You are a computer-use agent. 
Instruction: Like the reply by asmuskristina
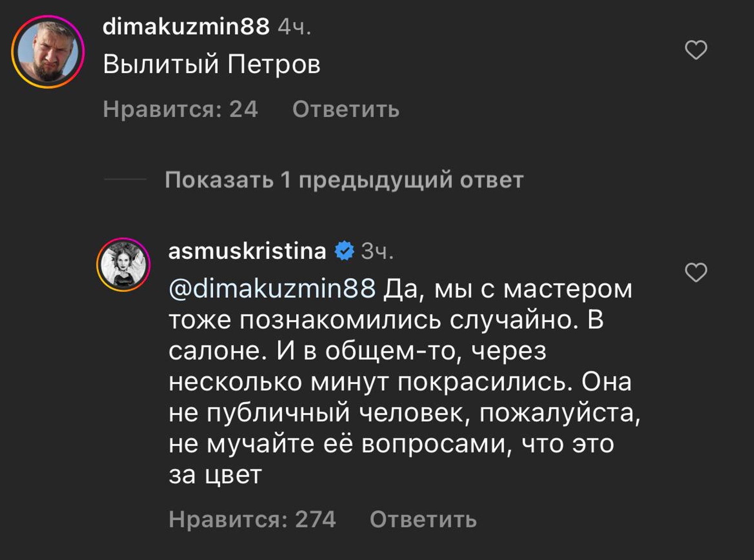tap(696, 272)
